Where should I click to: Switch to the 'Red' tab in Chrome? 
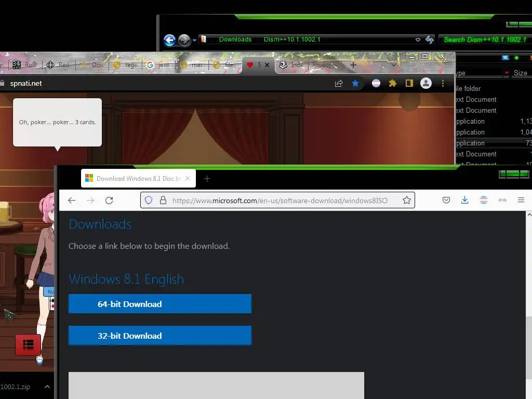point(58,65)
